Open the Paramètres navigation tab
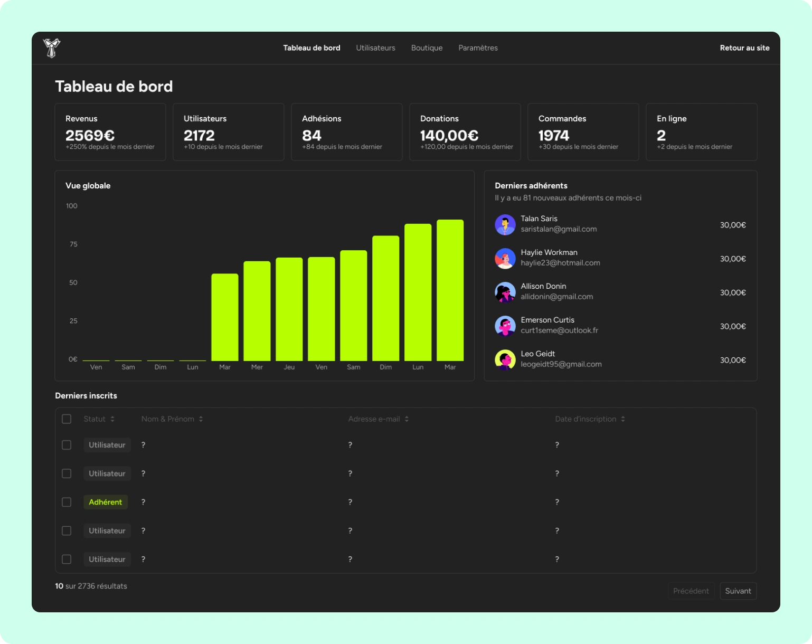This screenshot has width=812, height=644. tap(478, 48)
